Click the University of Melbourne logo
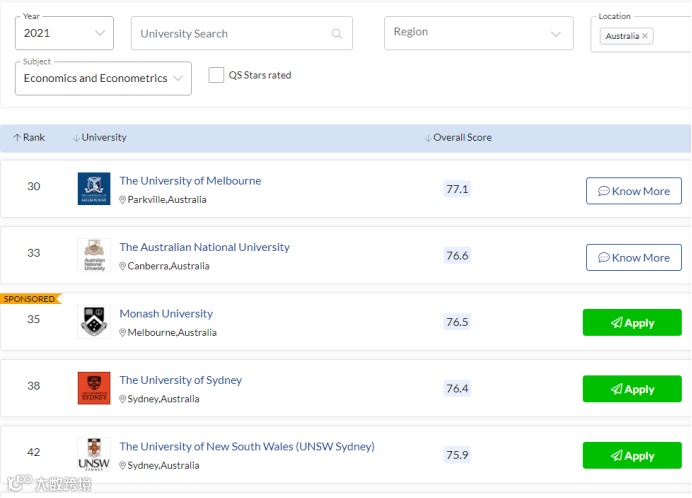 click(94, 189)
